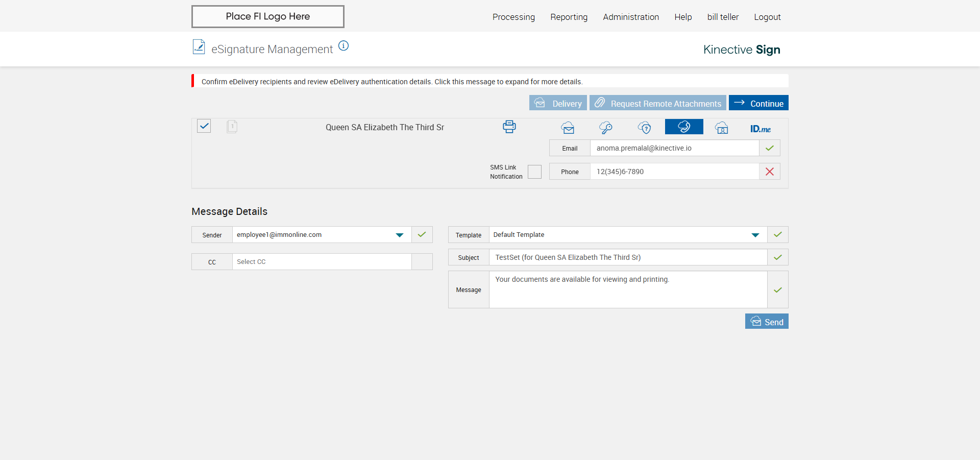Screen dimensions: 980x460
Task: Select the cloud envelope email authentication icon
Action: pyautogui.click(x=568, y=128)
